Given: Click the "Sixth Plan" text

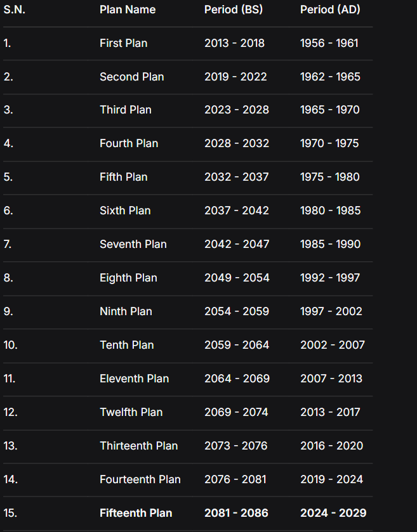Looking at the screenshot, I should 125,211.
